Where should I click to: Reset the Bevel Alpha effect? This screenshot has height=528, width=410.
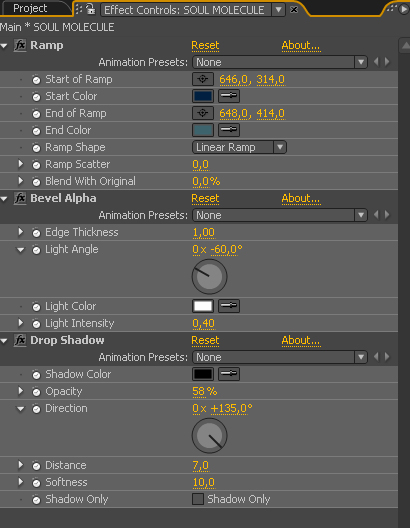pos(205,198)
